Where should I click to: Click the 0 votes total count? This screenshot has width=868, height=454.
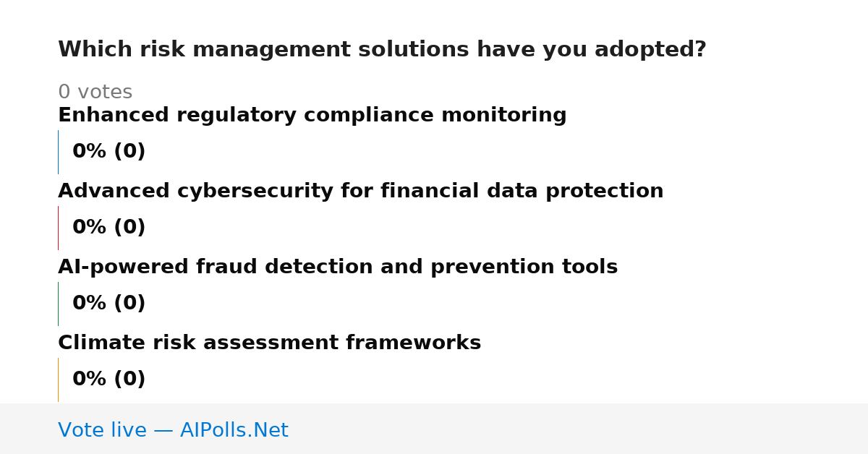tap(95, 93)
